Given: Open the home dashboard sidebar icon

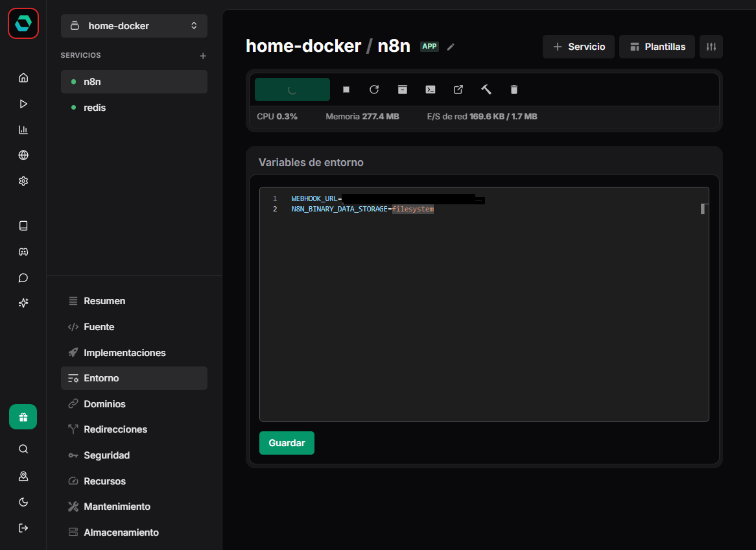Looking at the screenshot, I should point(23,78).
